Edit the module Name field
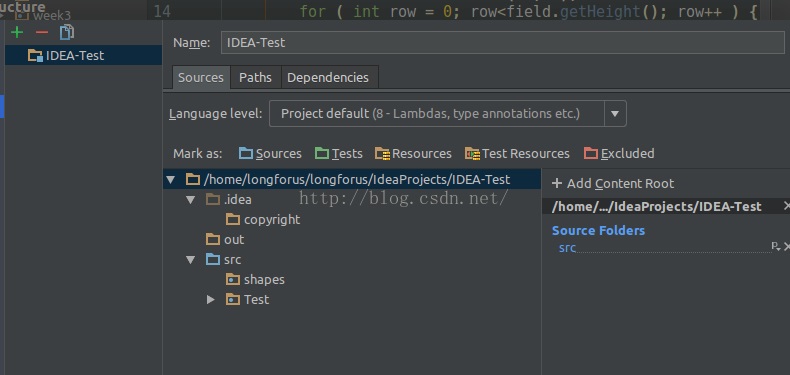This screenshot has height=375, width=790. point(502,43)
